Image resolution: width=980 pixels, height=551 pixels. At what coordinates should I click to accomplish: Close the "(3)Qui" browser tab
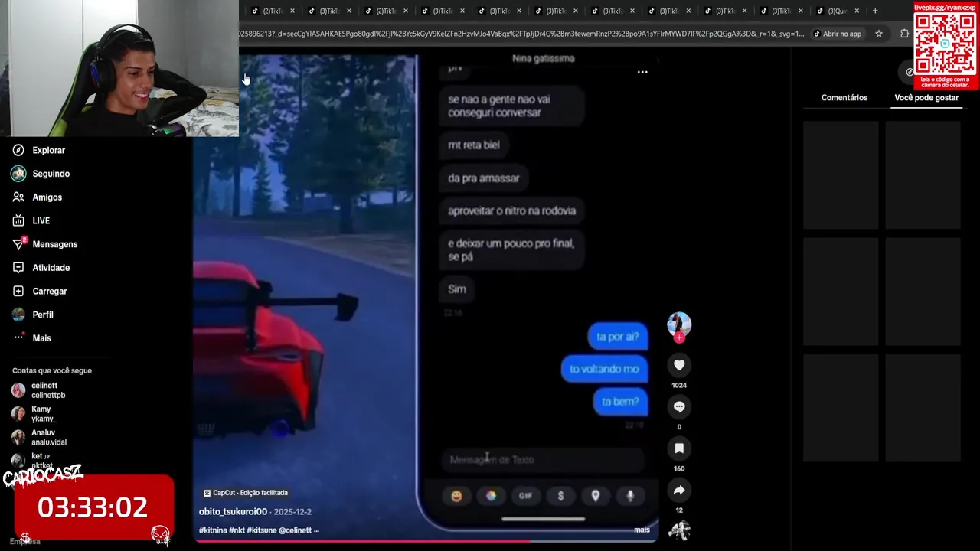[857, 11]
